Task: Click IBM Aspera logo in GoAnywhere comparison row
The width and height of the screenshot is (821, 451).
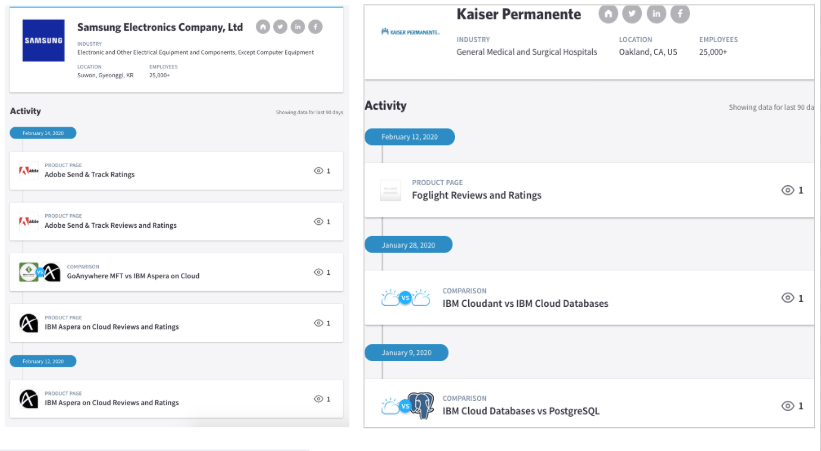Action: [x=51, y=272]
